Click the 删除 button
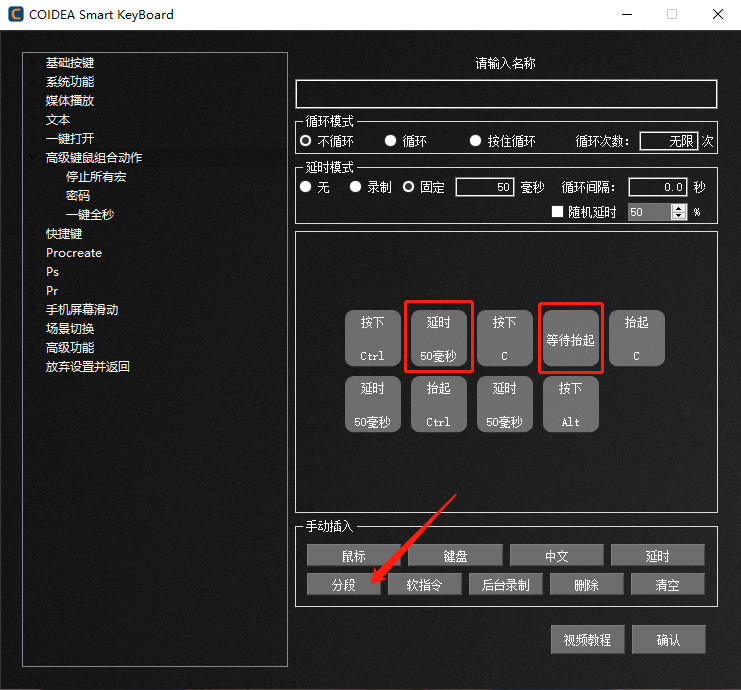741x690 pixels. point(586,585)
